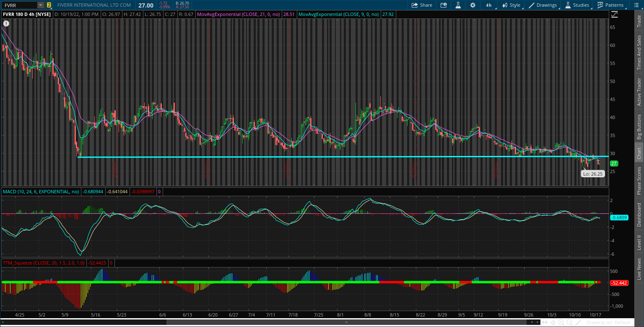Open the Live News side tab

click(639, 269)
